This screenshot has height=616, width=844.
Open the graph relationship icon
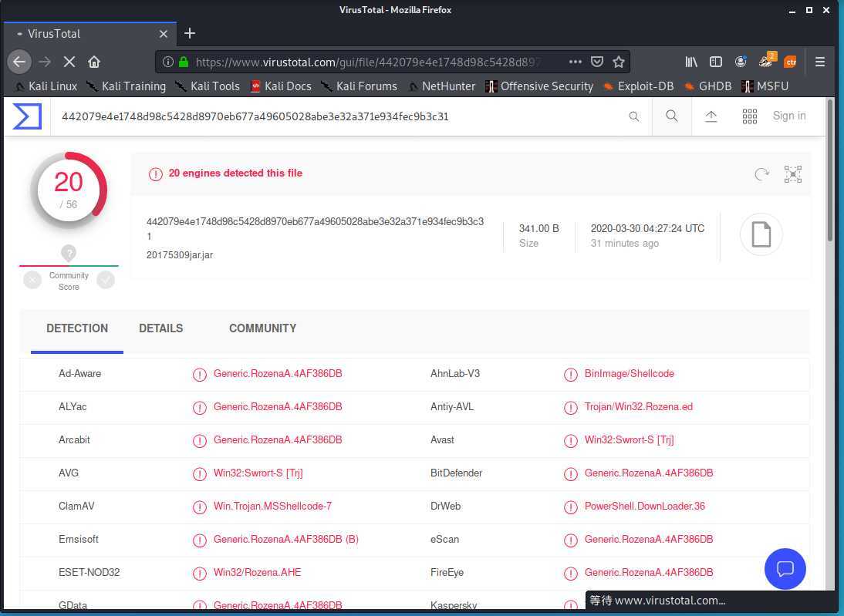point(793,173)
